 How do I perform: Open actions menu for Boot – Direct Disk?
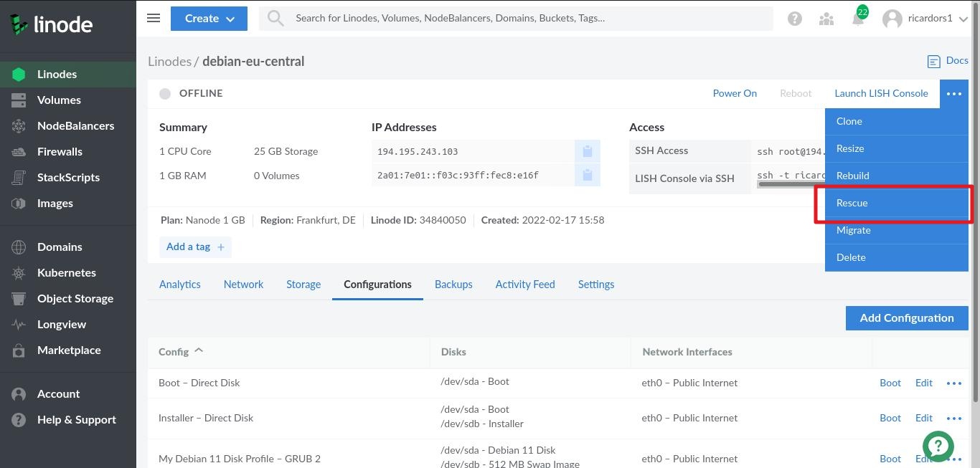click(953, 383)
